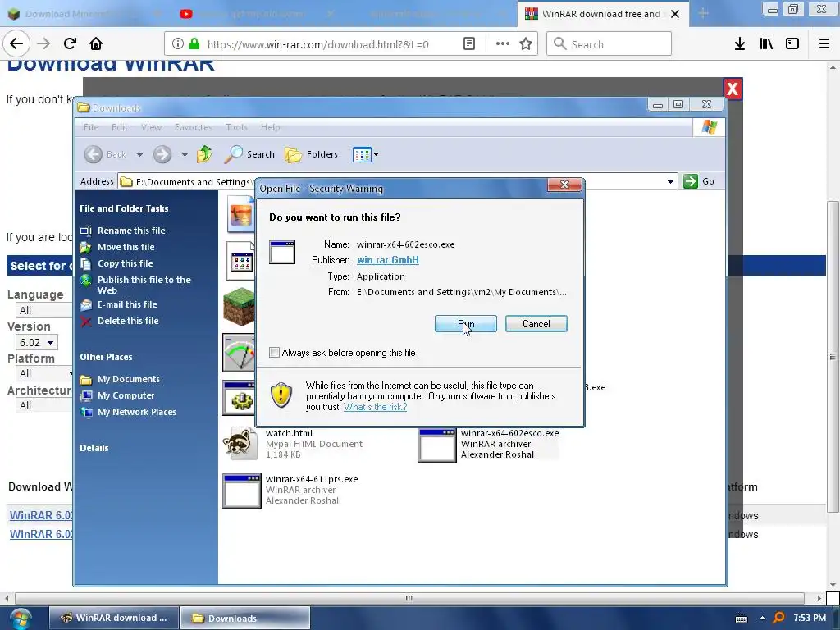Go forward in Firefox

43,43
